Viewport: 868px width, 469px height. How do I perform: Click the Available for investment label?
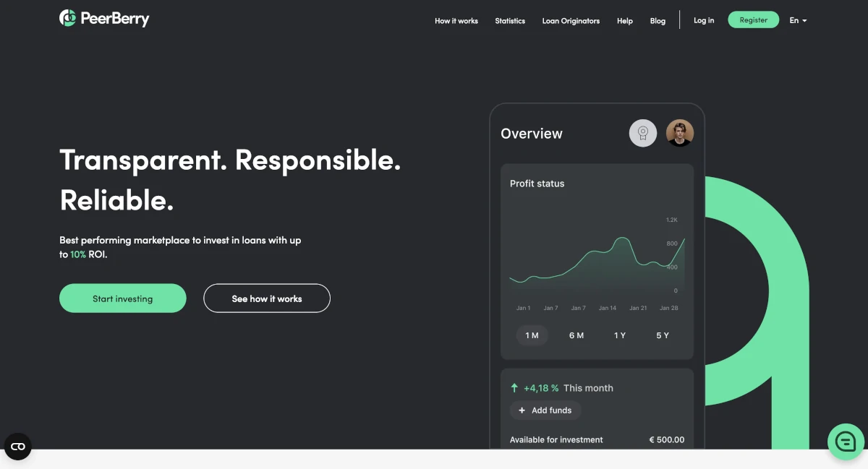(556, 439)
